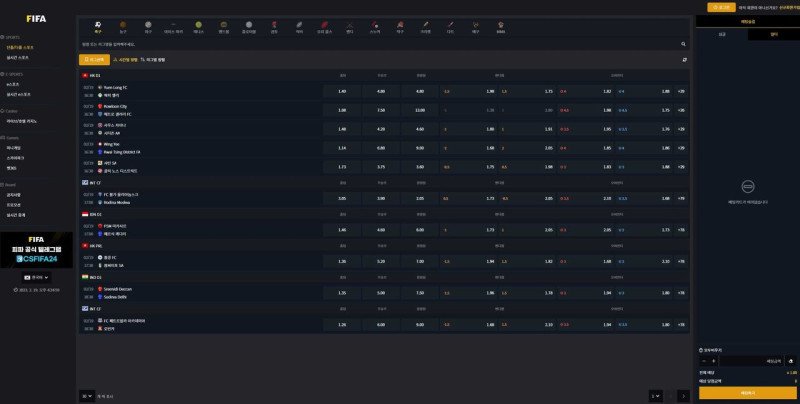Click the team/league search input field
Viewport: 800px width, 404px height.
pos(380,44)
